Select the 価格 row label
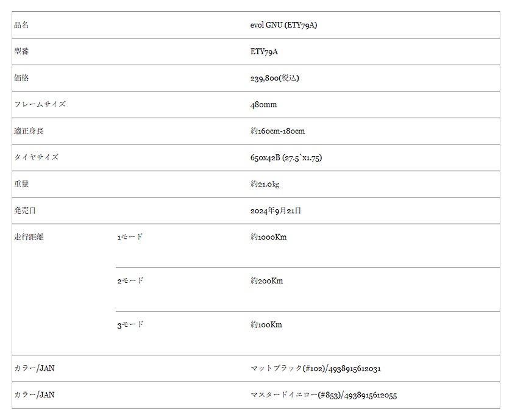This screenshot has width=512, height=420. (21, 78)
